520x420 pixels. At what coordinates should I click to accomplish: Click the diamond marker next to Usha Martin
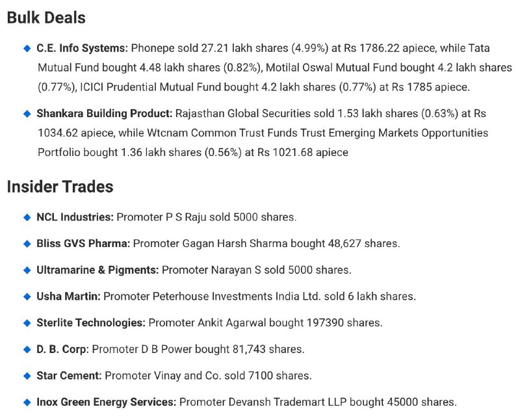27,296
